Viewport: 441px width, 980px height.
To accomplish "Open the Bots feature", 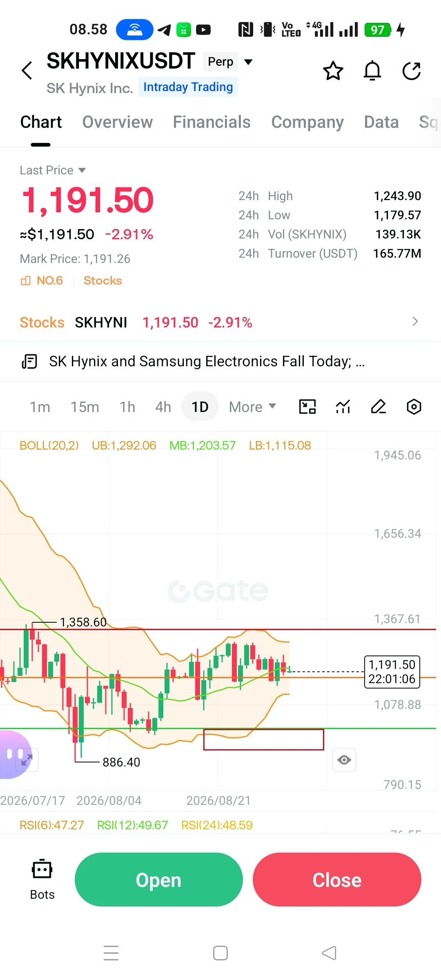I will tap(42, 880).
